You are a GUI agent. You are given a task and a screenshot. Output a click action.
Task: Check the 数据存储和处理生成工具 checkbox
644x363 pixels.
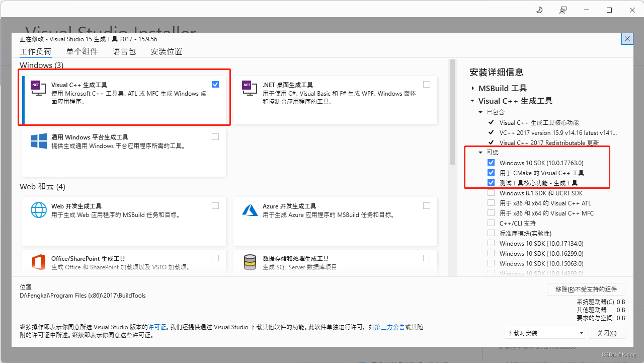427,258
